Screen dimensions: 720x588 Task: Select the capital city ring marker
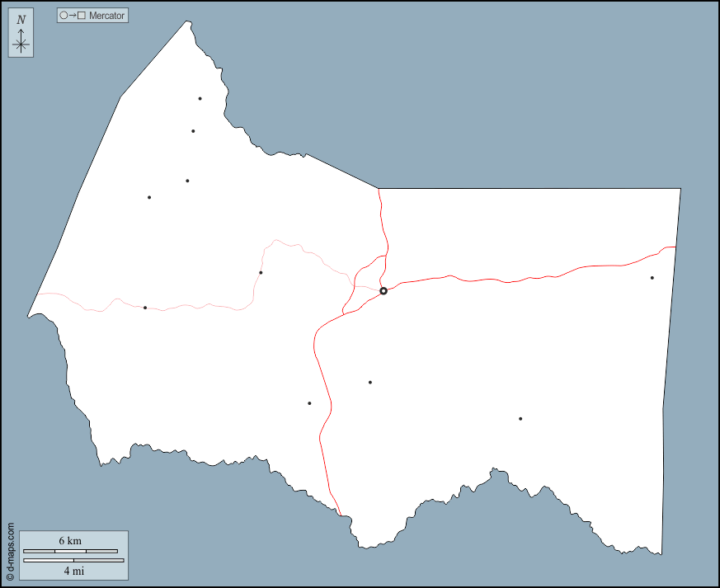384,291
